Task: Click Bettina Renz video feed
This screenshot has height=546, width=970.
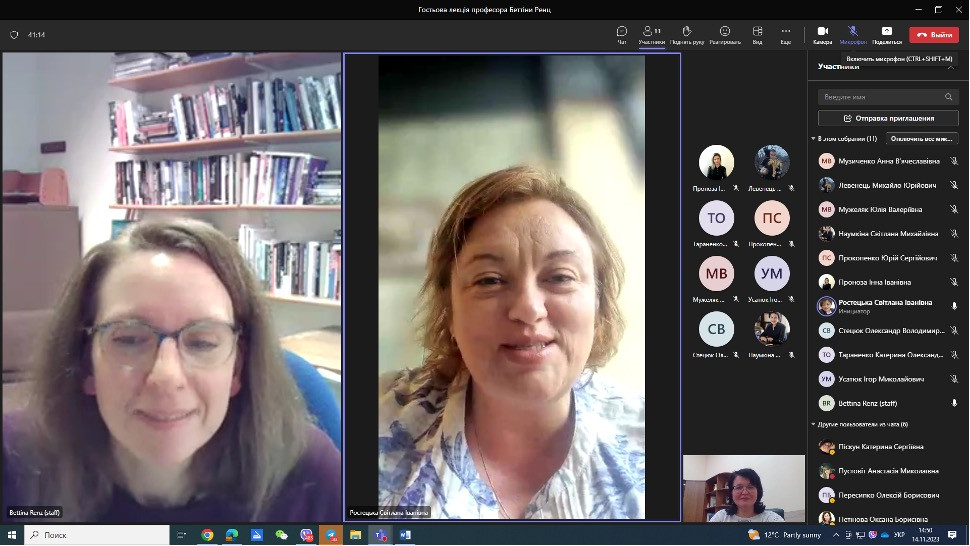Action: point(171,287)
